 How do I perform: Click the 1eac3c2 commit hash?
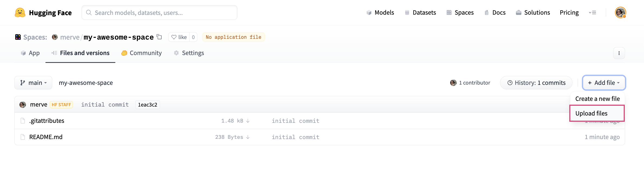click(x=148, y=105)
